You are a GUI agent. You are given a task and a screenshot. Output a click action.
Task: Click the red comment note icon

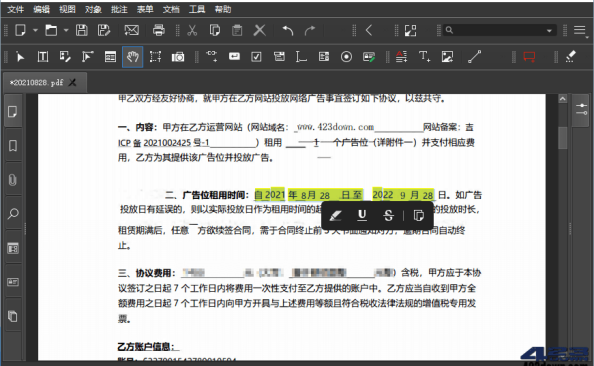coord(529,57)
